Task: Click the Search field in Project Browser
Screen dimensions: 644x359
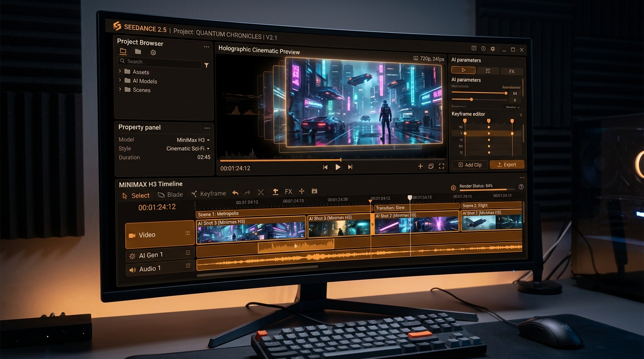Action: pos(159,62)
